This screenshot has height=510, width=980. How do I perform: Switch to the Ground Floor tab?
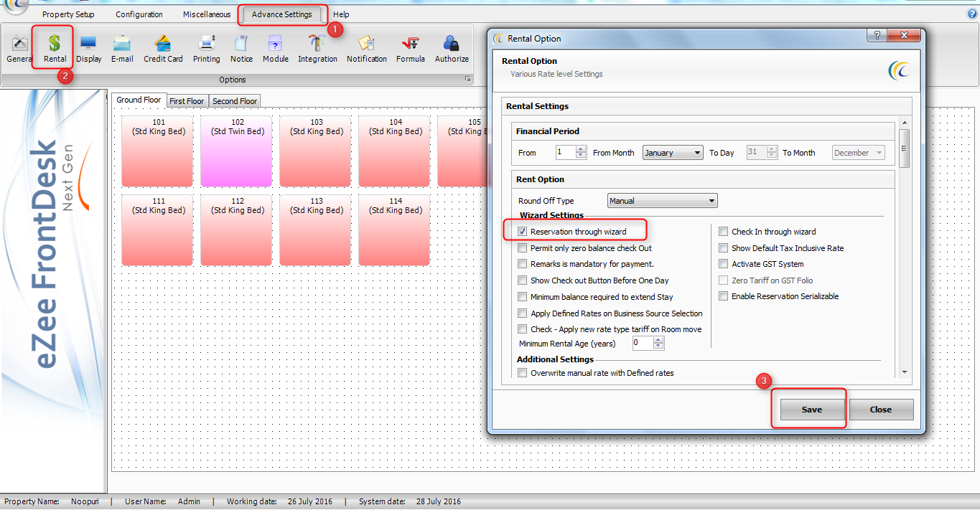click(139, 100)
